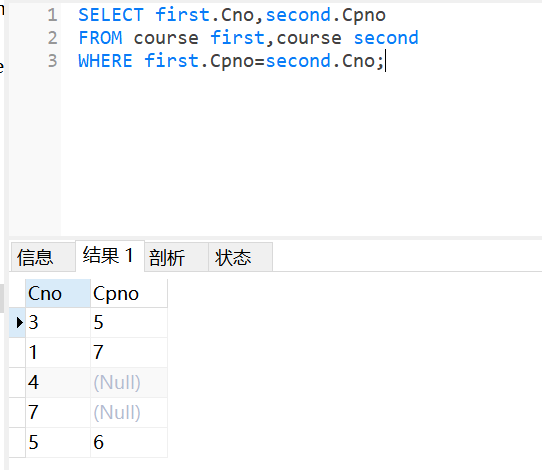Select the Null cell in row with Cno 4

(129, 383)
